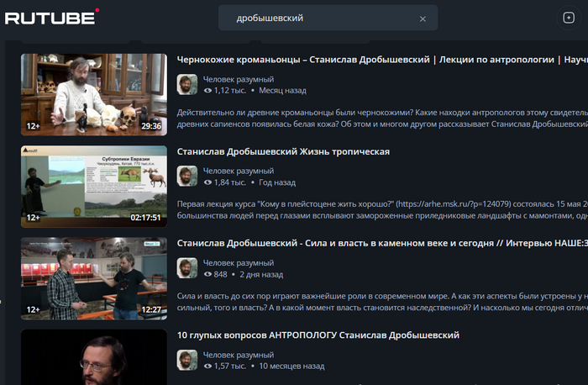Click the 1,57 тыс. views eye icon
This screenshot has height=385, width=588.
click(x=207, y=366)
